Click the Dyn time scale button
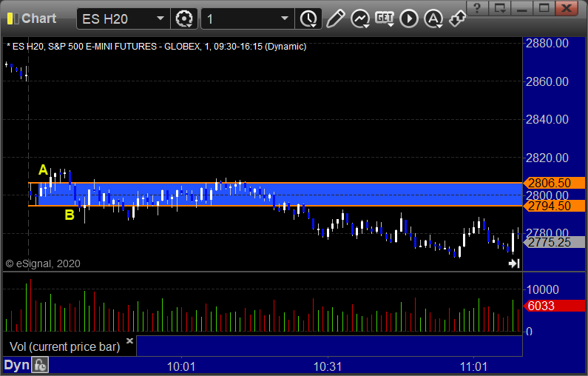 pyautogui.click(x=16, y=365)
